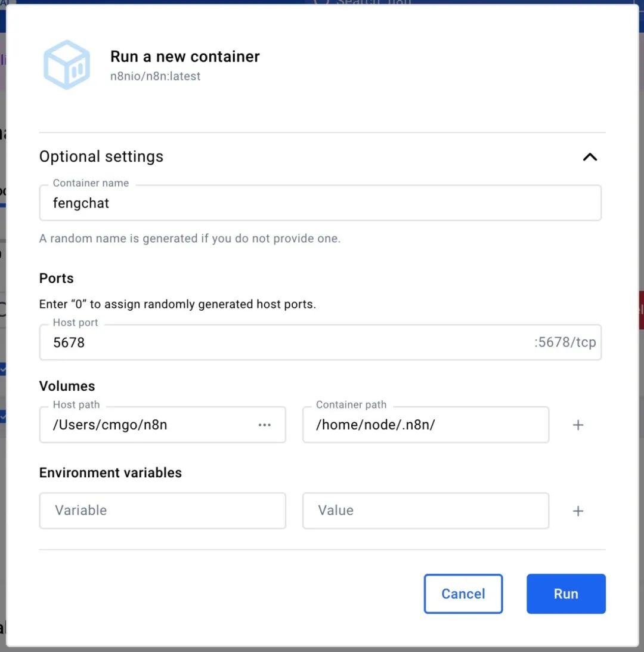Click the :5678/tcp container port label

pos(565,342)
